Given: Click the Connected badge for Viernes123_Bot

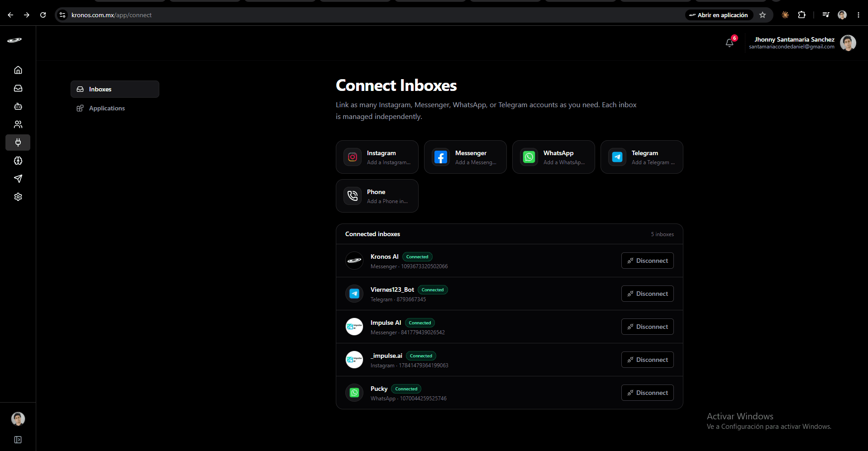Looking at the screenshot, I should tap(433, 290).
